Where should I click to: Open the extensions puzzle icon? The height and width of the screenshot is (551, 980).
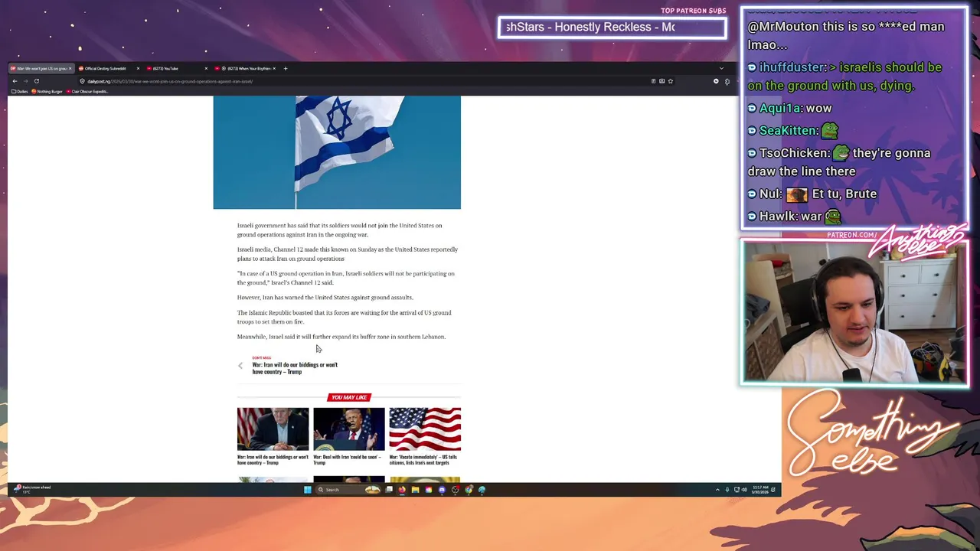click(x=727, y=81)
